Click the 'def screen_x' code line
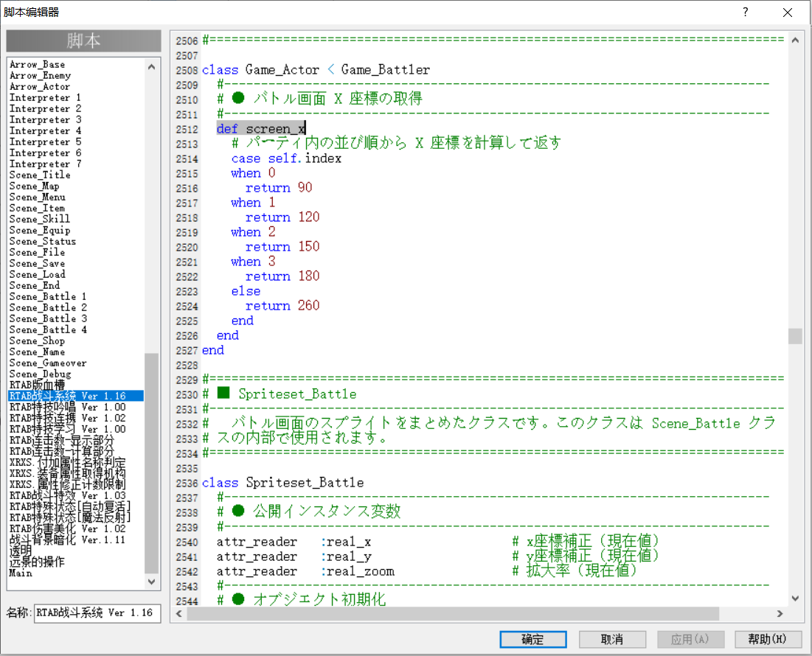 (262, 128)
